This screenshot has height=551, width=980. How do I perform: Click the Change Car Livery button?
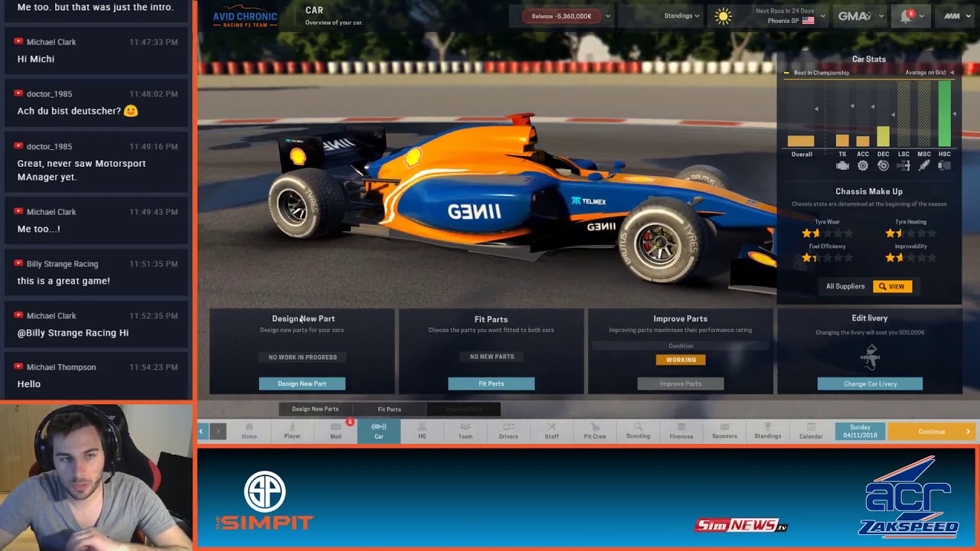tap(870, 383)
